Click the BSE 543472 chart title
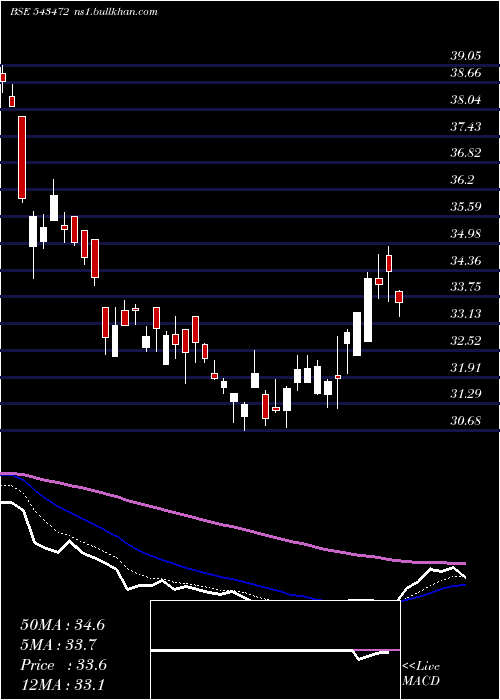The height and width of the screenshot is (700, 500). click(40, 12)
